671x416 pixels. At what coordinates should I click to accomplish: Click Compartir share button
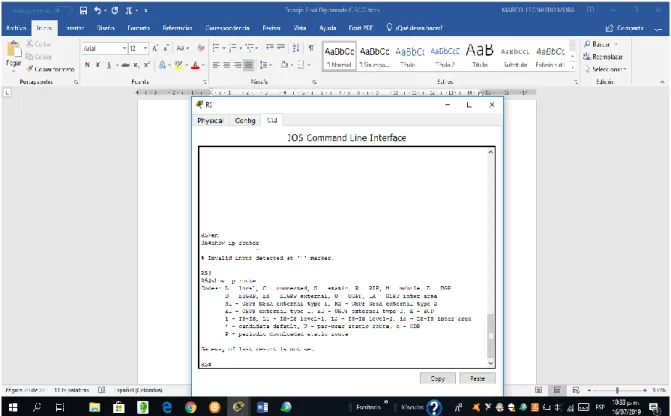tap(625, 28)
